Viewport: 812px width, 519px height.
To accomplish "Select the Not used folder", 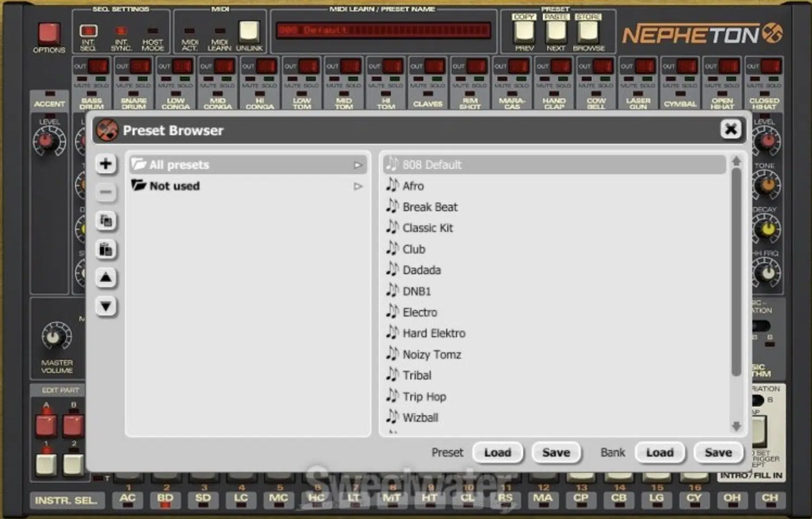I will [x=248, y=186].
